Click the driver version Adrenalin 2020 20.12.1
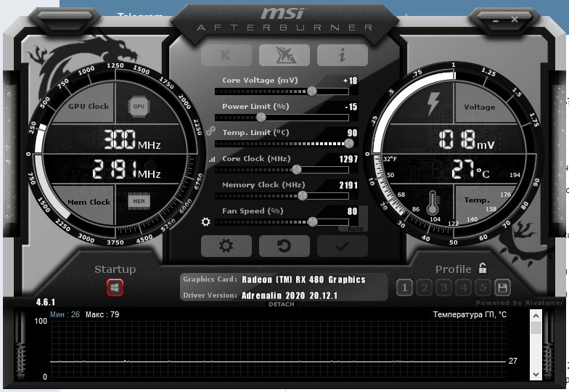Screen dimensions: 569x392 tap(290, 295)
